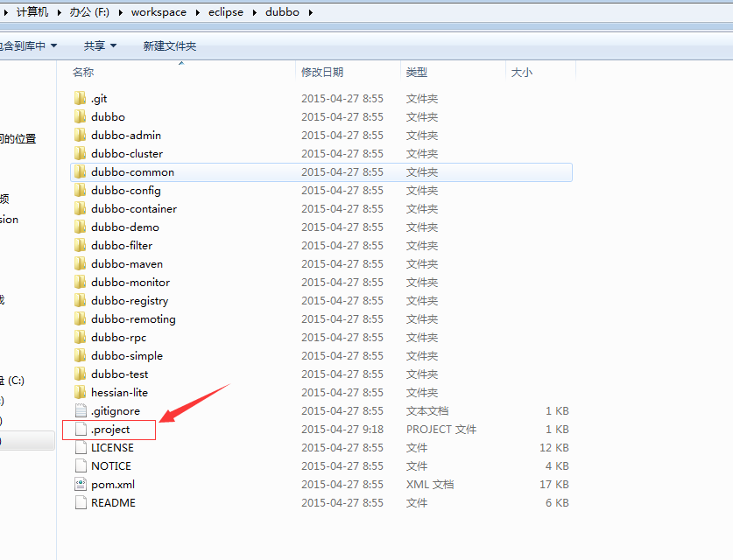733x560 pixels.
Task: Select the README file name
Action: coord(113,502)
